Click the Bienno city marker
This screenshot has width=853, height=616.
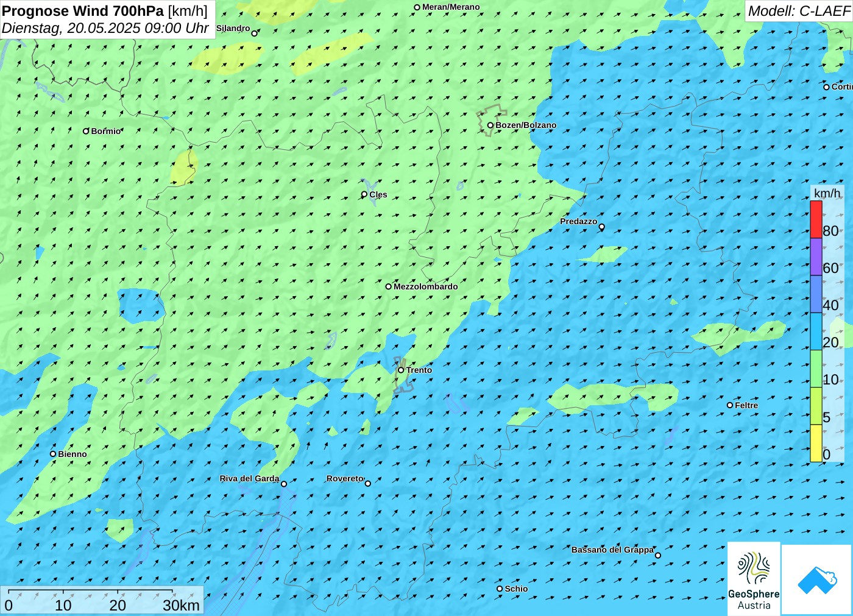[52, 454]
